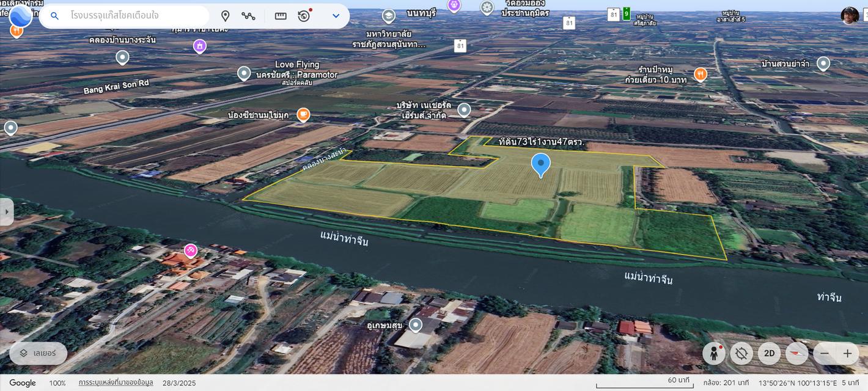Reset orientation with the compass
This screenshot has width=868, height=391.
797,353
